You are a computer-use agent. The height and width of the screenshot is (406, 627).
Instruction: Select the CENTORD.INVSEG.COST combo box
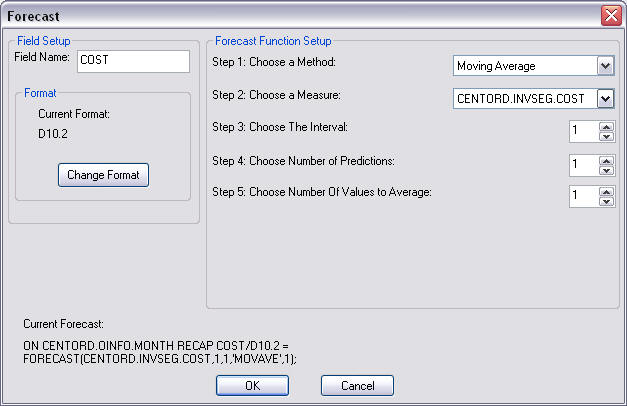pos(533,98)
